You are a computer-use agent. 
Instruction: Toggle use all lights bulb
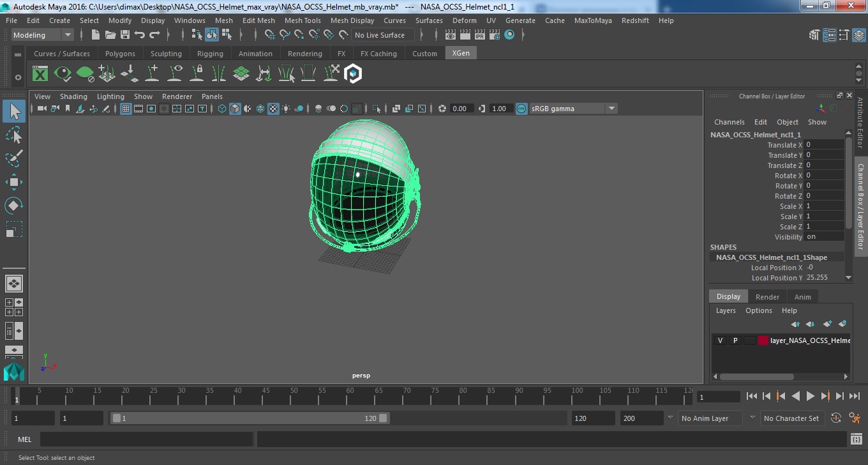tap(286, 109)
